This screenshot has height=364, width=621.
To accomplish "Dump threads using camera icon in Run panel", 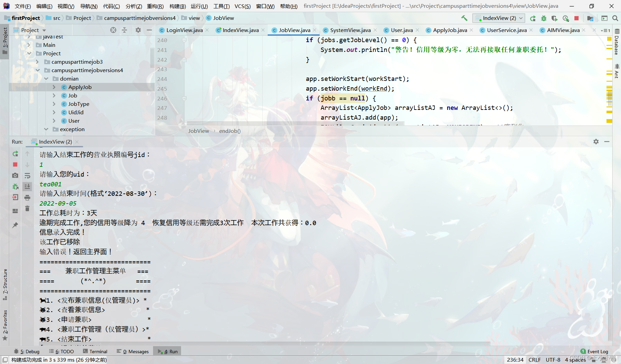I will (x=15, y=176).
